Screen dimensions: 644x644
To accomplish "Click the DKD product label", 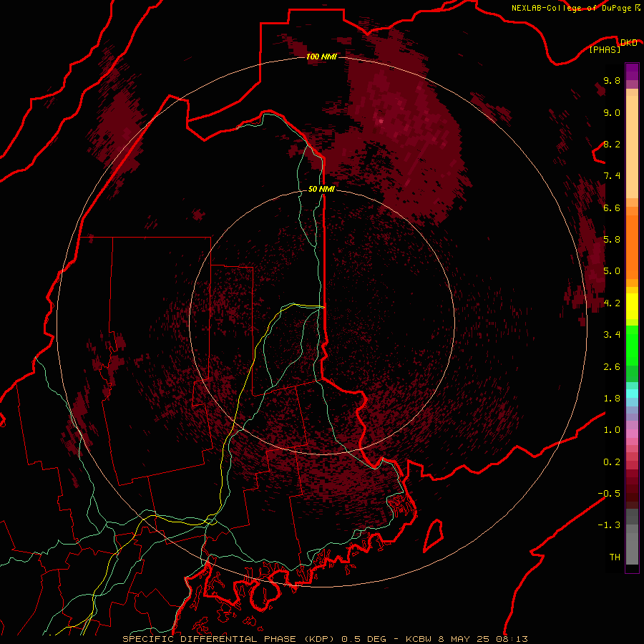I will (x=629, y=42).
